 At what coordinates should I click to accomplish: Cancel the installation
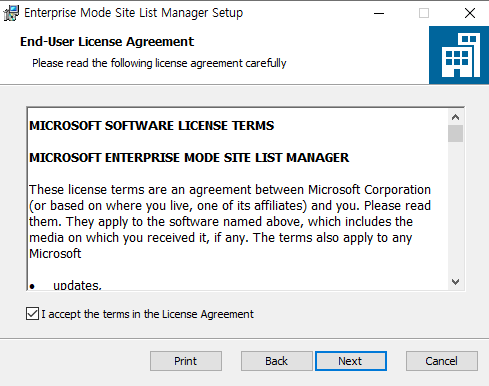(x=441, y=361)
